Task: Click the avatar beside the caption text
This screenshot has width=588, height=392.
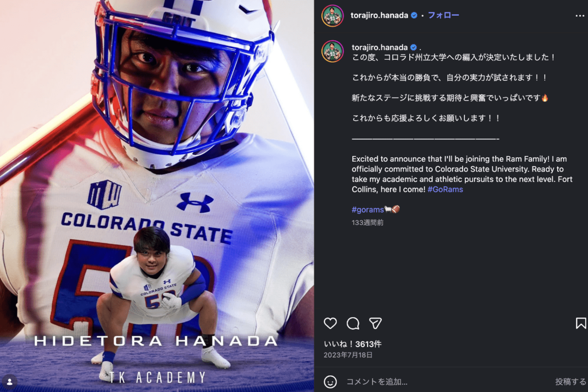Action: coord(332,51)
